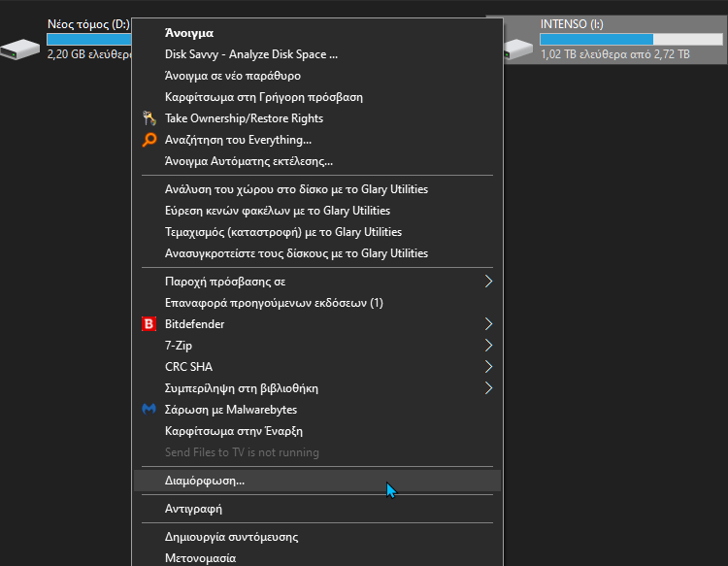Viewport: 728px width, 566px height.
Task: Click the INTENSO drive usage bar
Action: pyautogui.click(x=631, y=40)
